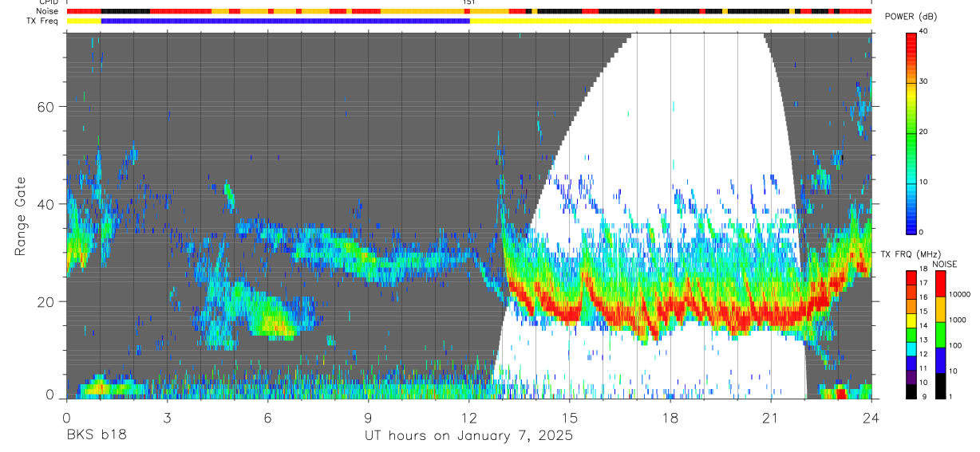Click the 151 CPID value above the plot
This screenshot has width=980, height=452.
point(469,2)
